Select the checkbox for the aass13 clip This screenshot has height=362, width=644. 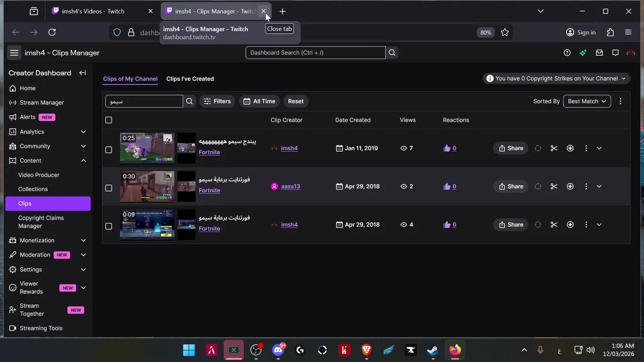[109, 188]
